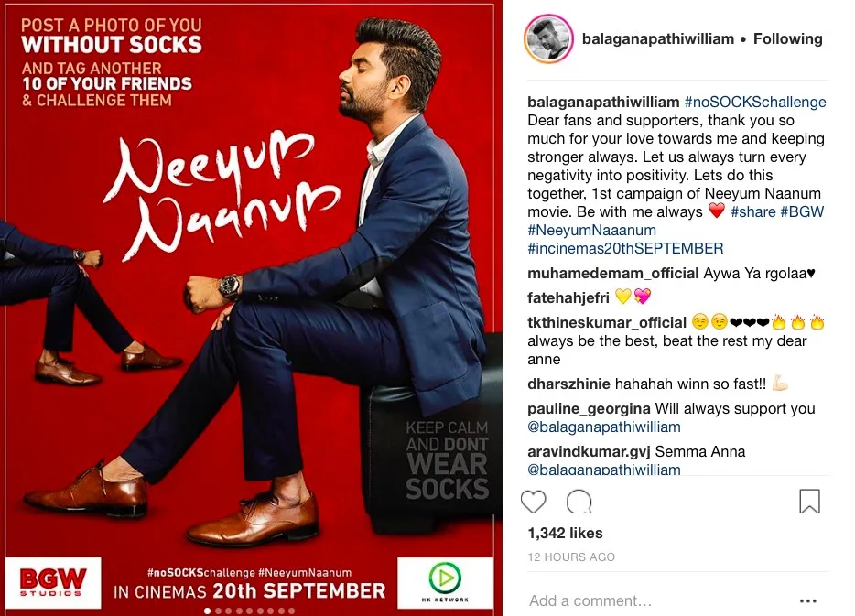
Task: Save post with bookmark icon
Action: [809, 501]
